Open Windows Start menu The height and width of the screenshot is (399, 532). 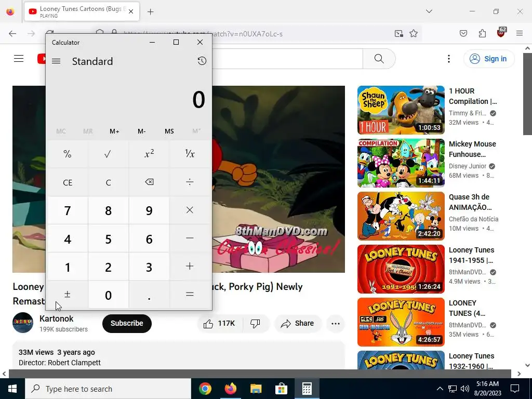(12, 389)
